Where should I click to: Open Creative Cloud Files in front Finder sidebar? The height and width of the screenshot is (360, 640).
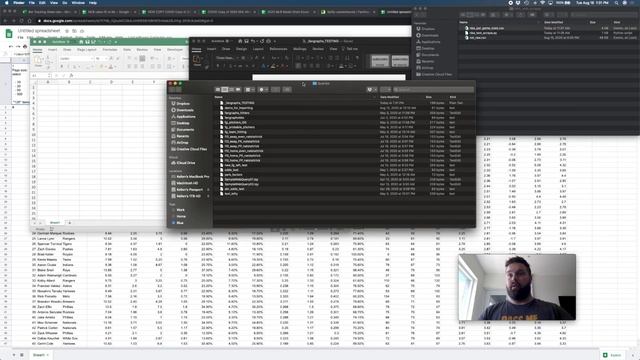coord(189,149)
